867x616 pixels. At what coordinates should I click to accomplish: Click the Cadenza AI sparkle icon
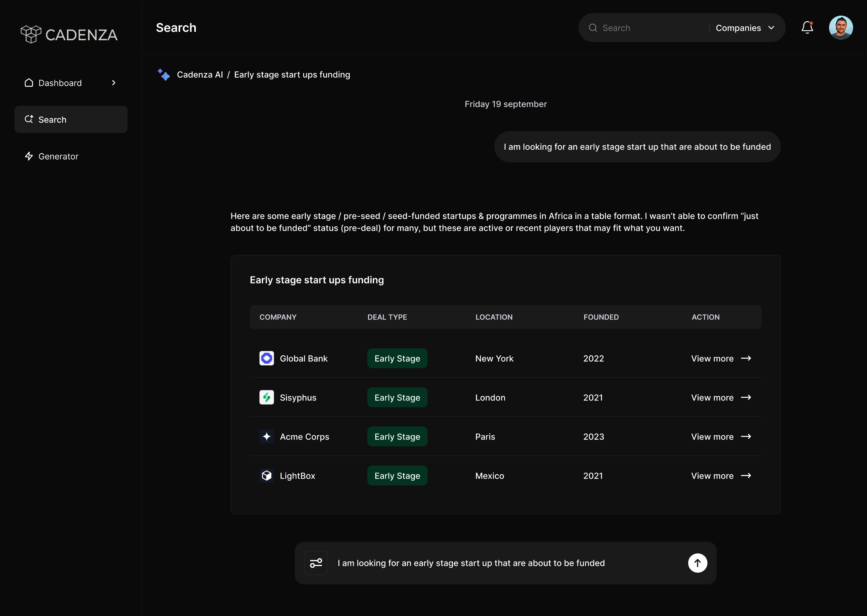tap(164, 74)
